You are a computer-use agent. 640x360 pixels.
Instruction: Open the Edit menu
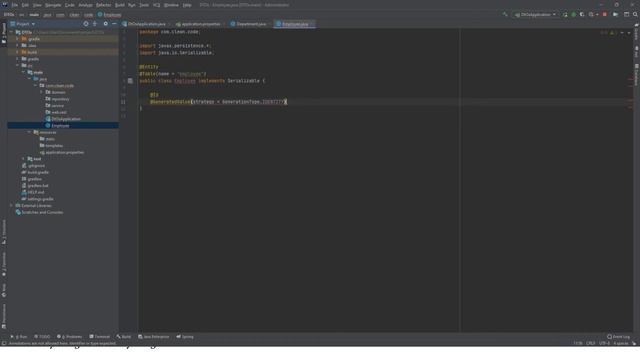point(25,5)
